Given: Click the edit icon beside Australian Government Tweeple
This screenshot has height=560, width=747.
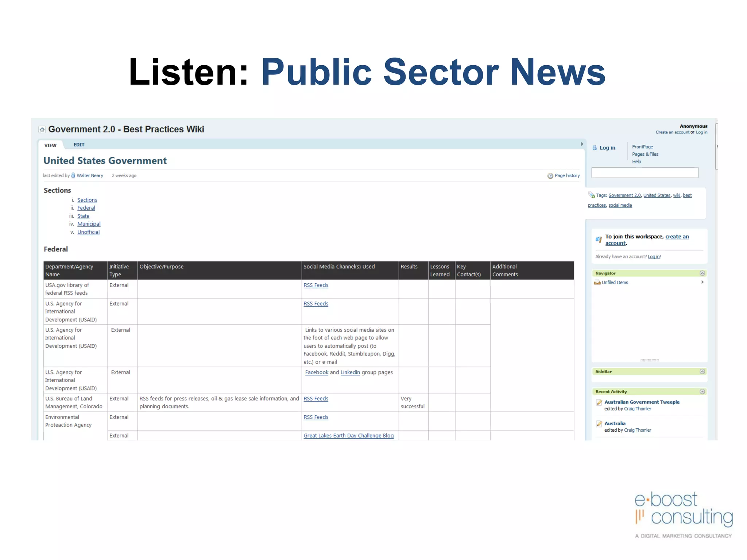Looking at the screenshot, I should point(599,402).
